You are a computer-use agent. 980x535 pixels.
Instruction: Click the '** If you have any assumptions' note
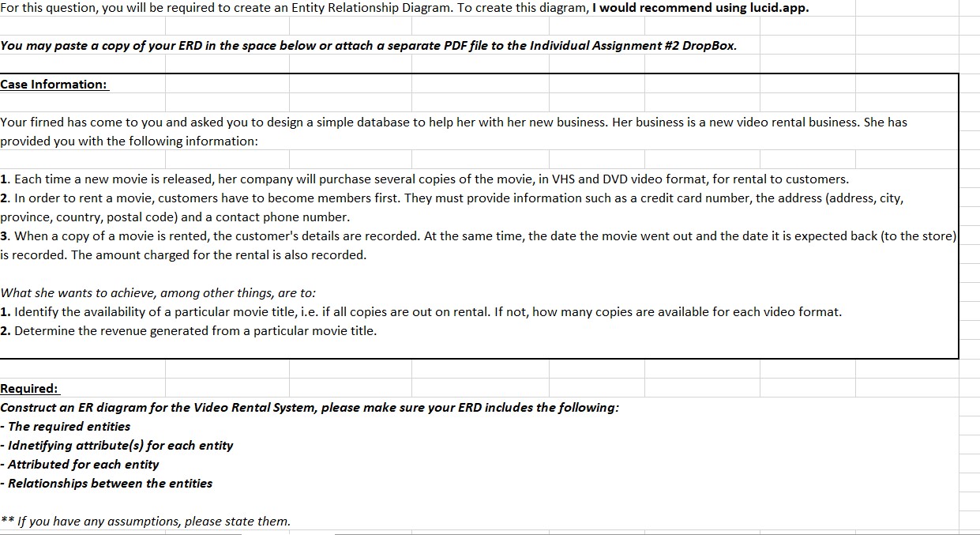point(145,522)
